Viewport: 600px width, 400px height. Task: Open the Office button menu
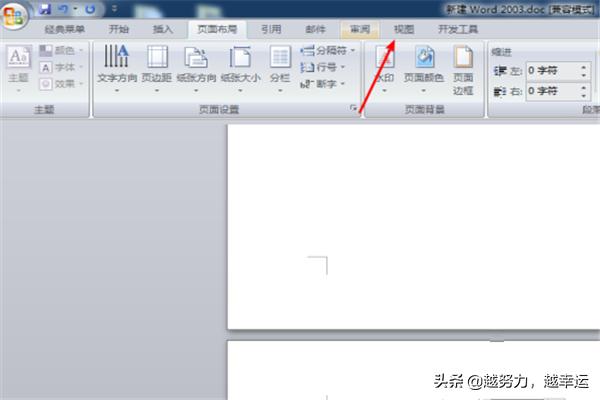[x=14, y=15]
